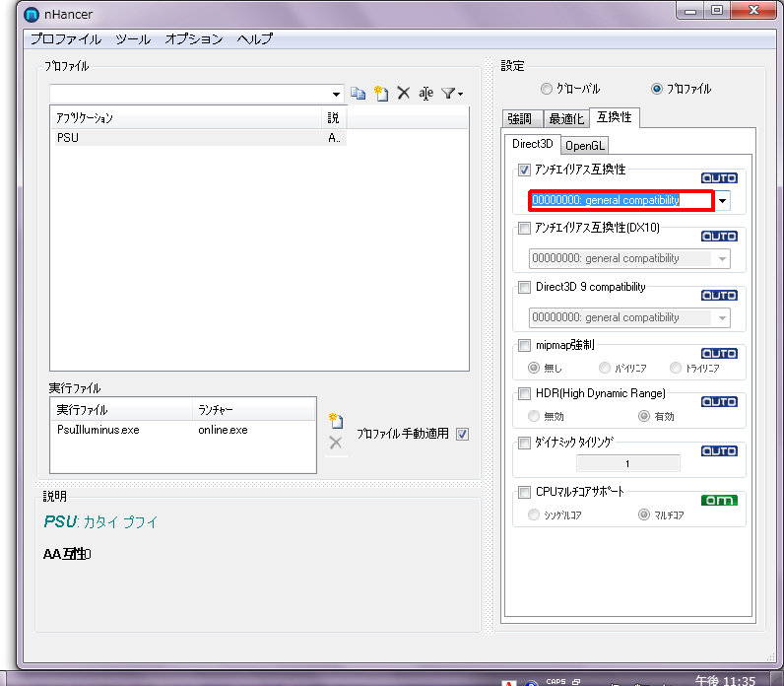Click the アプリケーション column header
This screenshot has width=784, height=686.
pyautogui.click(x=186, y=118)
